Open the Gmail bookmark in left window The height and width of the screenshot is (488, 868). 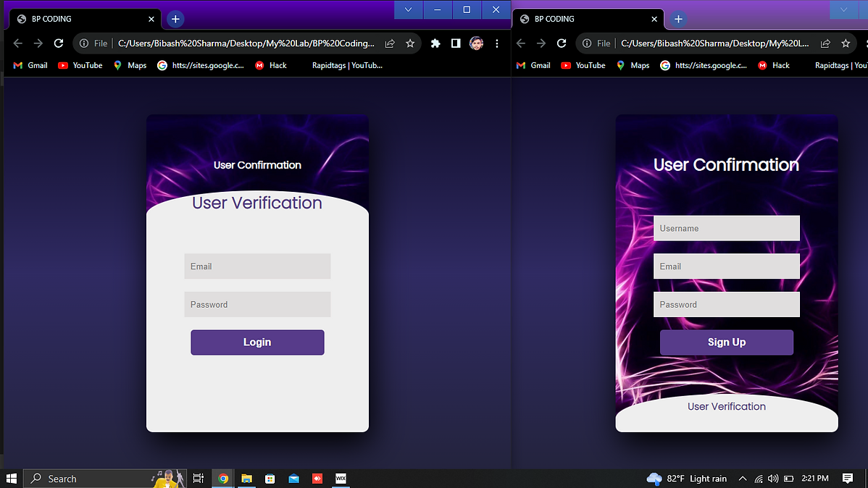click(x=30, y=65)
